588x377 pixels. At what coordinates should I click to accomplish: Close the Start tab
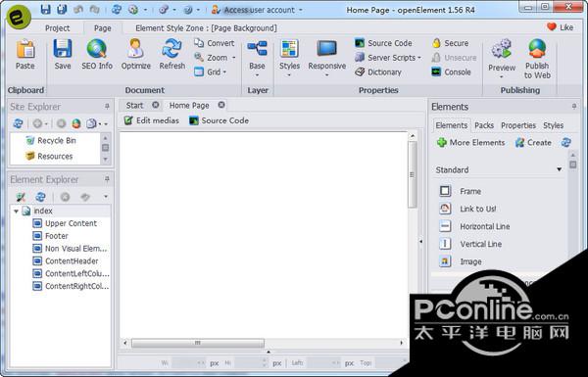tap(155, 105)
